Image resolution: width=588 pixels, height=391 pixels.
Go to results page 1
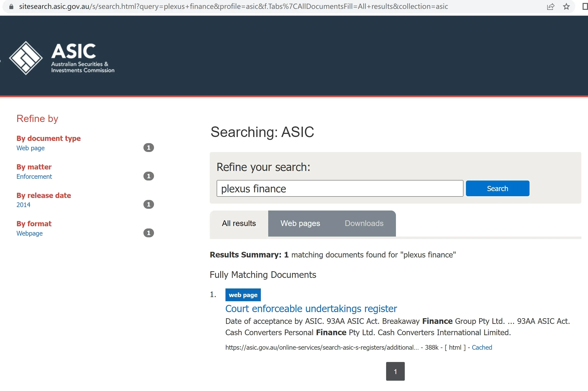click(395, 371)
